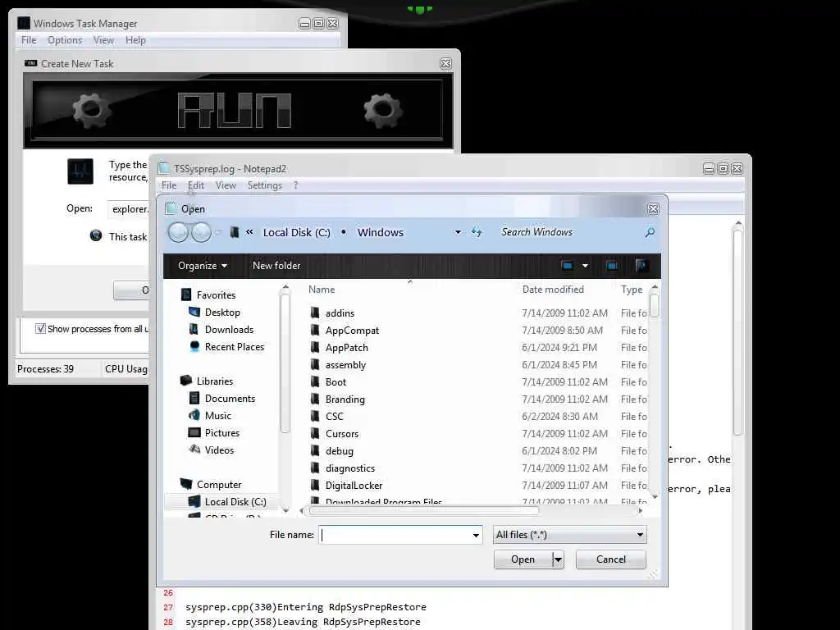Open recent locations dropdown near nav buttons

pyautogui.click(x=218, y=232)
